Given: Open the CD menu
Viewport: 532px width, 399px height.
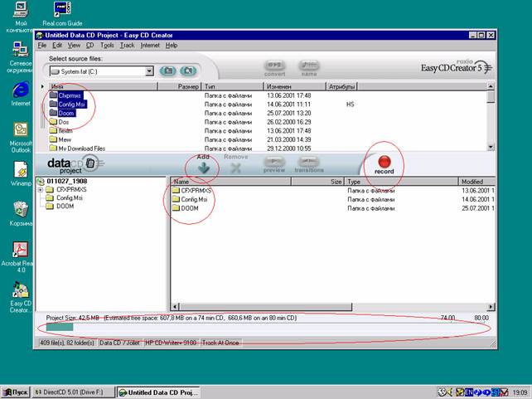Looking at the screenshot, I should point(89,45).
